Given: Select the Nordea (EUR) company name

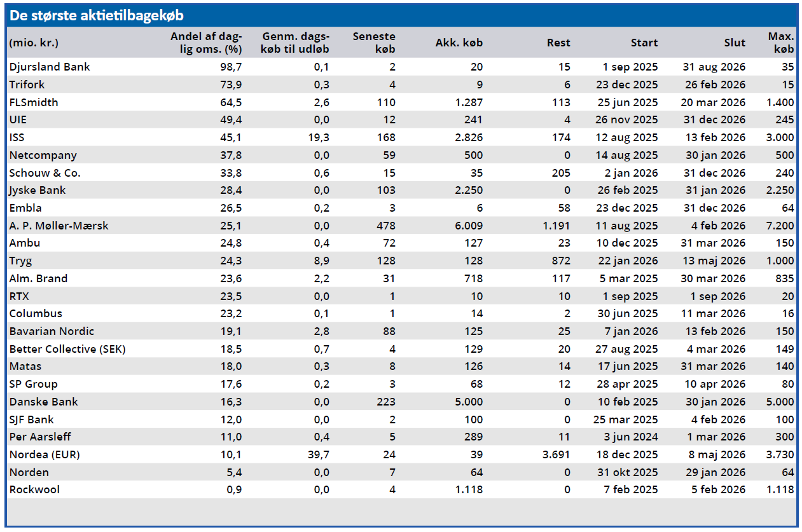Looking at the screenshot, I should pos(45,454).
